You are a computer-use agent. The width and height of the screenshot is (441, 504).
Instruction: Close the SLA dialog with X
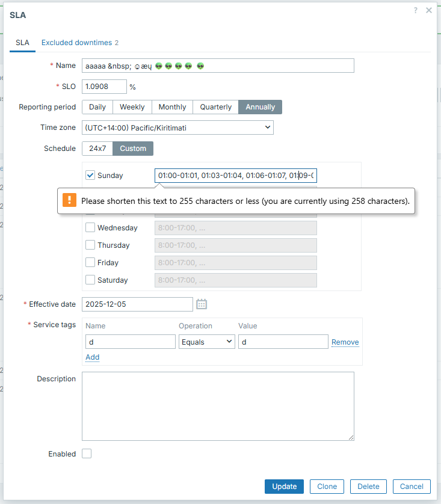[429, 11]
